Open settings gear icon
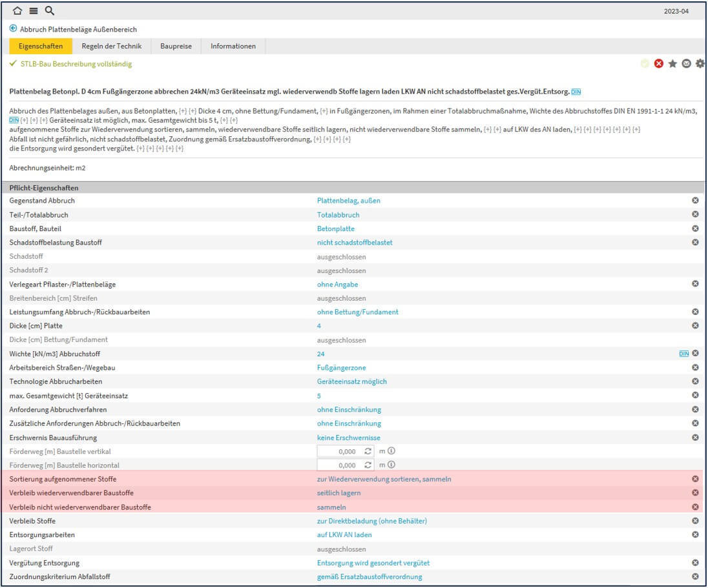 coord(700,64)
